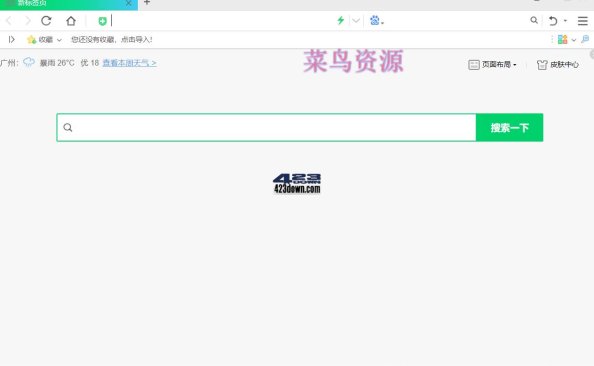594x366 pixels.
Task: Click the forward navigation arrow
Action: coord(27,20)
